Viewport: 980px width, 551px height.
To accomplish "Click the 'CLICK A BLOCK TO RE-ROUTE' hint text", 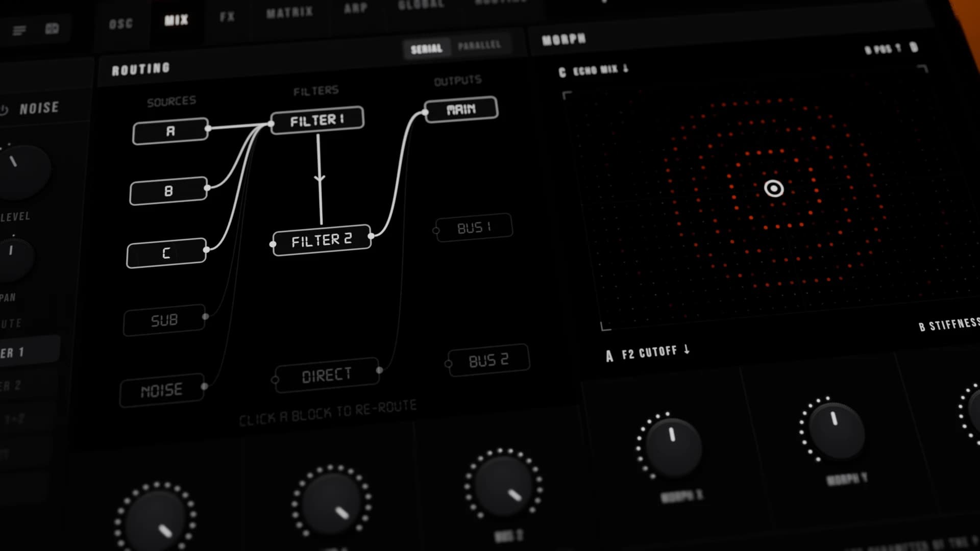I will [328, 413].
